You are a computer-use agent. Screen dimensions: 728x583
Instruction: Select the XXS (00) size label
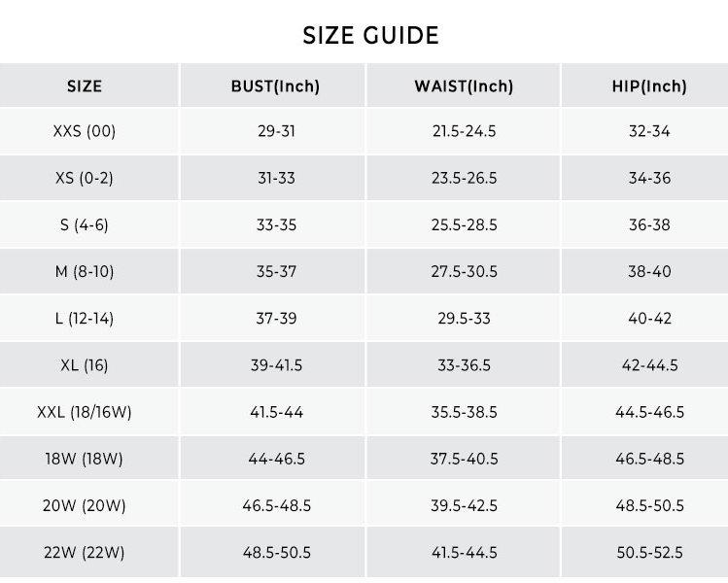pyautogui.click(x=85, y=131)
